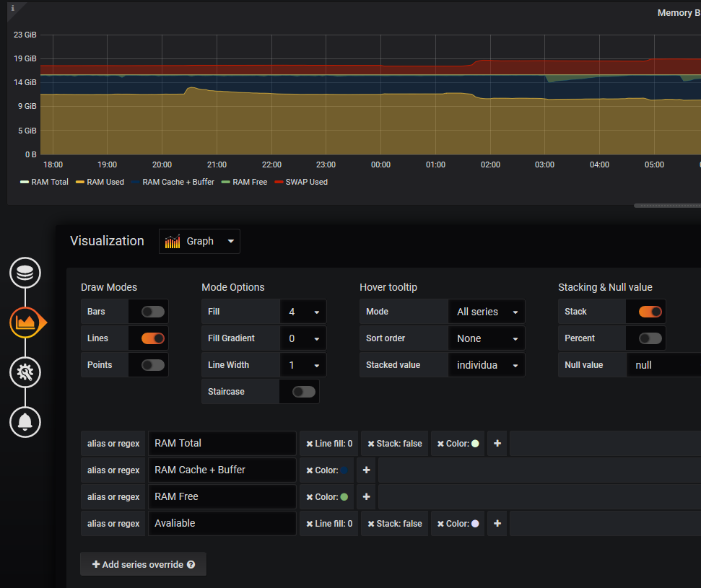Remove Line fill override from RAM Total
The width and height of the screenshot is (701, 588).
309,444
